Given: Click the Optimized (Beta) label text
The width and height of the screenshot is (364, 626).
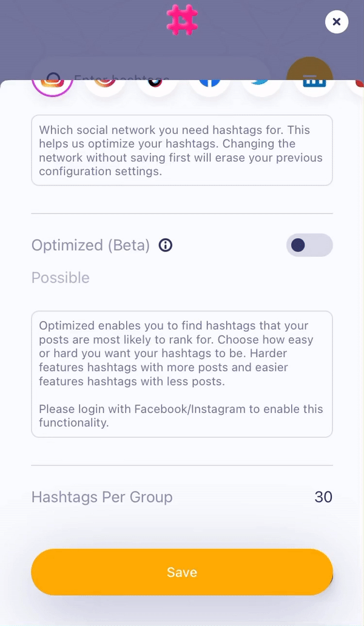Looking at the screenshot, I should pyautogui.click(x=91, y=245).
